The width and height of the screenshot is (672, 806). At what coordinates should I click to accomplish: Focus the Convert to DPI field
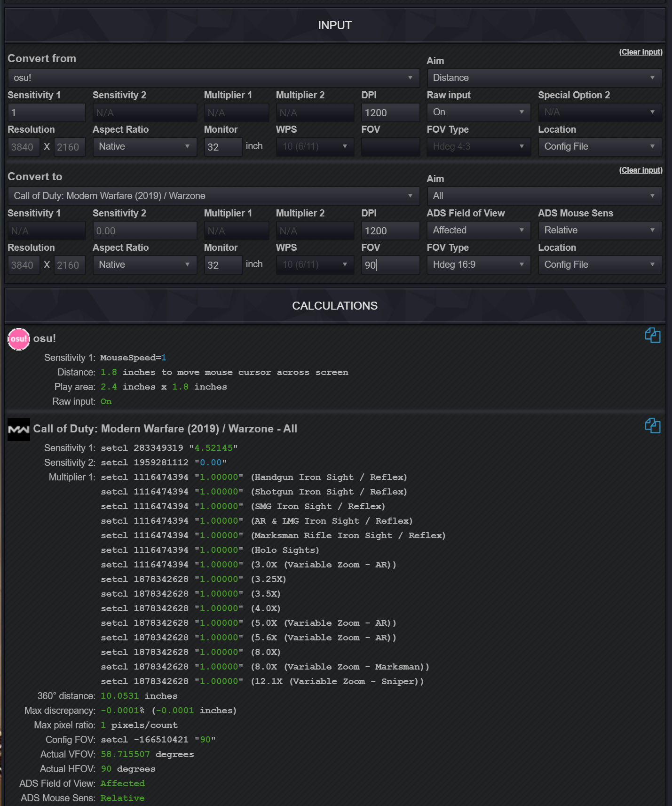point(390,231)
